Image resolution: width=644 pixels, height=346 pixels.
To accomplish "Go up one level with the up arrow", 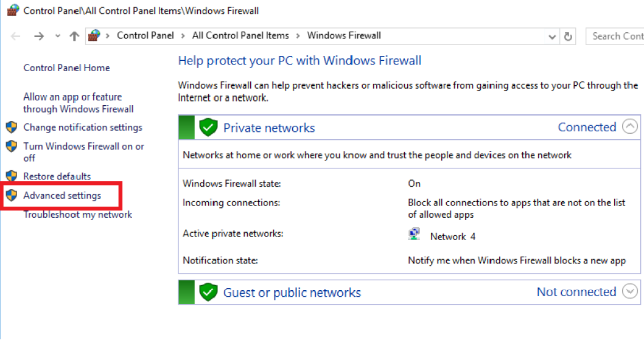I will tap(74, 36).
